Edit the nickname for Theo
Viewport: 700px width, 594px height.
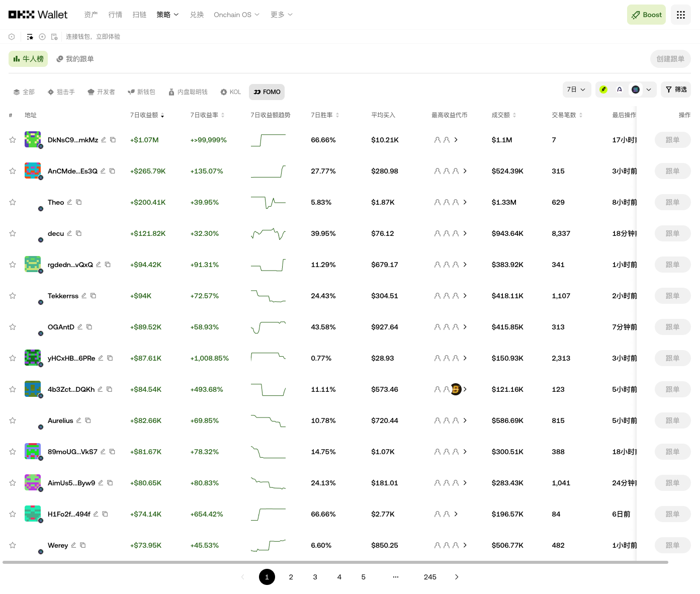[69, 202]
